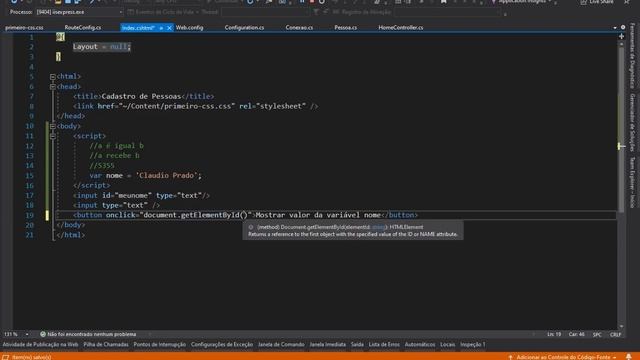
Task: Open the Janela de Comando panel
Action: [x=281, y=344]
